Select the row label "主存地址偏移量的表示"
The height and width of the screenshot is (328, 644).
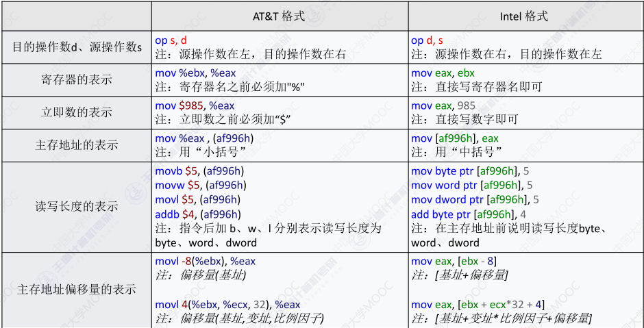pos(77,290)
